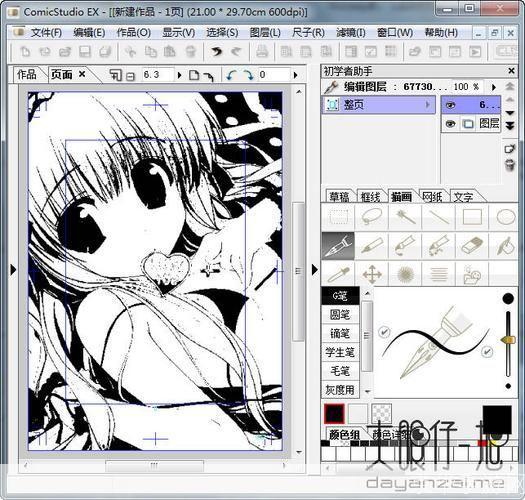Click the pen list up arrow
This screenshot has height=500, width=525.
pyautogui.click(x=367, y=294)
